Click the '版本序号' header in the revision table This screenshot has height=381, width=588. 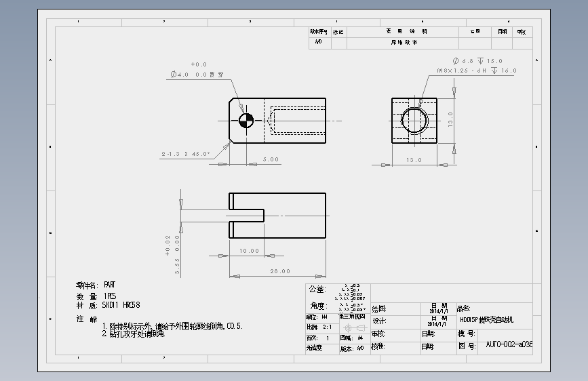[x=319, y=32]
